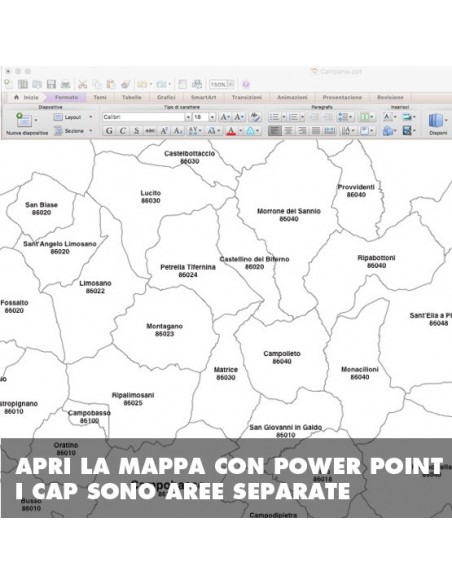The width and height of the screenshot is (452, 584).
Task: Open templates gallery grid icon
Action: point(23,84)
